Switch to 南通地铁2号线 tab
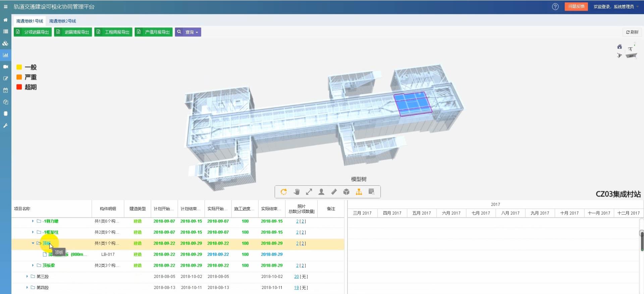This screenshot has width=644, height=294. click(62, 21)
